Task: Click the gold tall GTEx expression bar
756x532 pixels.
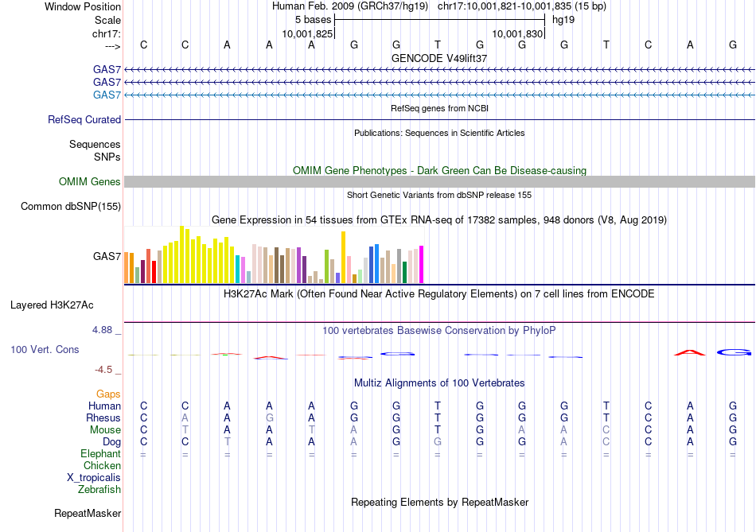Action: (x=343, y=258)
